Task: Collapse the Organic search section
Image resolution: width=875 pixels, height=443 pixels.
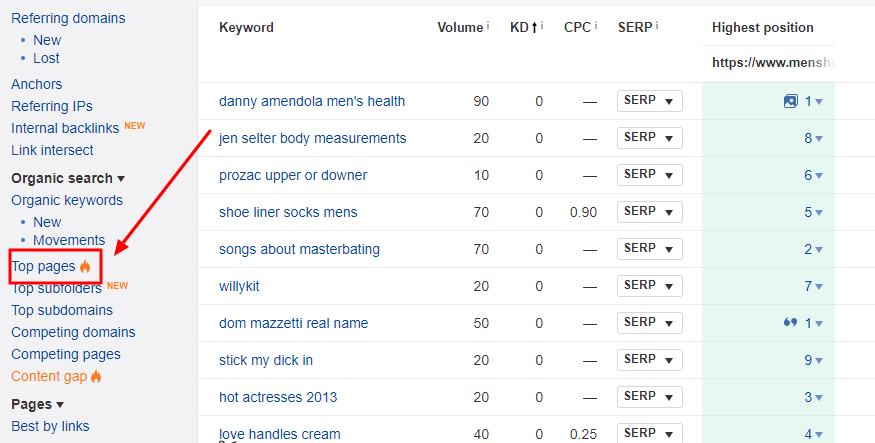Action: 121,179
